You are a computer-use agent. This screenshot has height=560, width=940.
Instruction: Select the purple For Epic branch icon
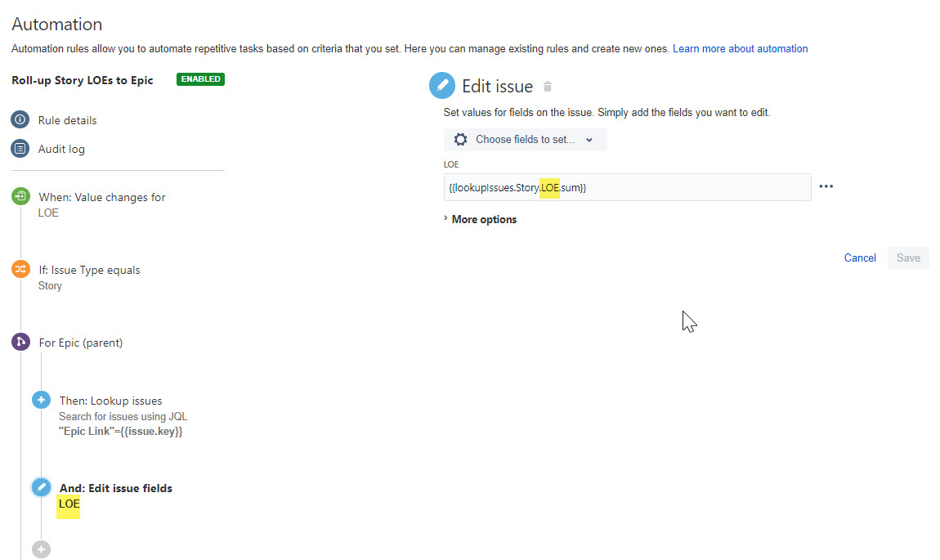(20, 342)
